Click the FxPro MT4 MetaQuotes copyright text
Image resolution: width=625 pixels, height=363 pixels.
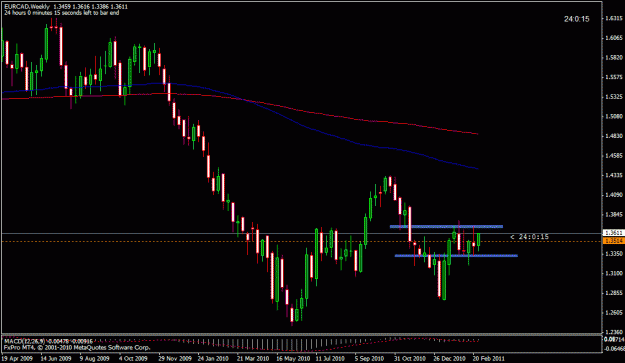coord(77,347)
